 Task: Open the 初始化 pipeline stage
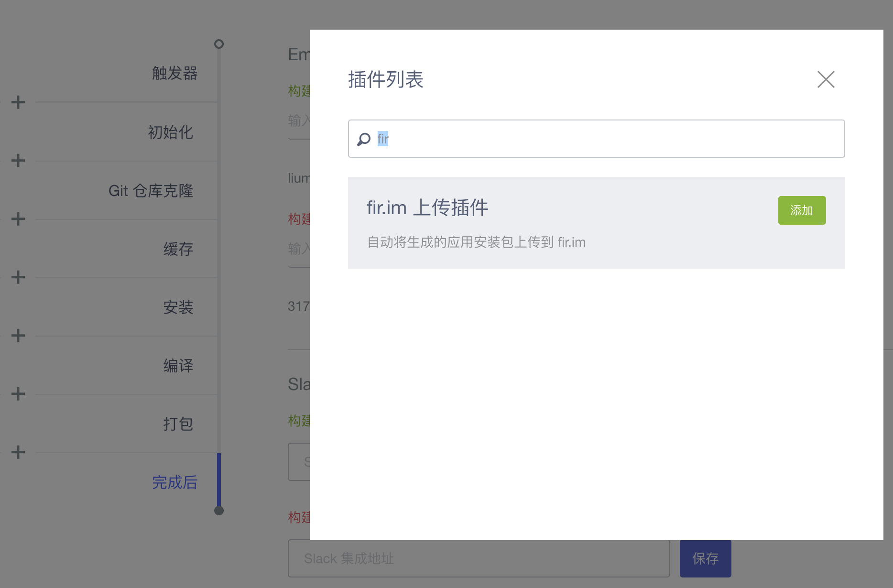pos(171,132)
